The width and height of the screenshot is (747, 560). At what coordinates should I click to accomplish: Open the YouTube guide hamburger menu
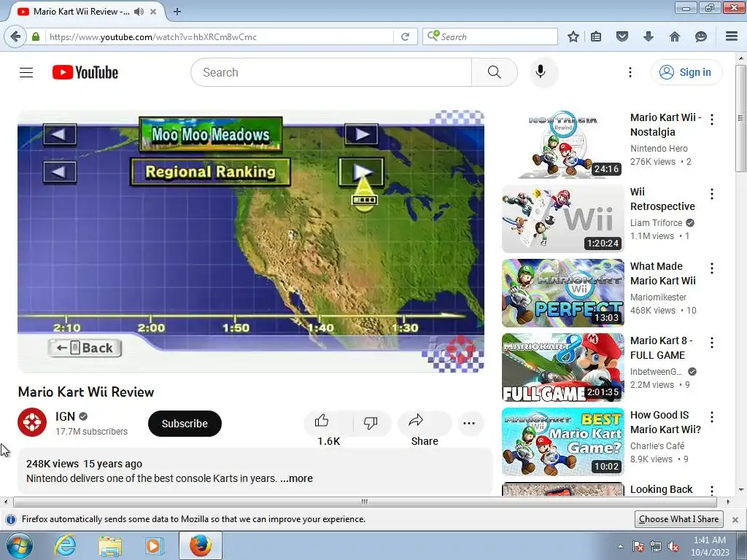26,72
